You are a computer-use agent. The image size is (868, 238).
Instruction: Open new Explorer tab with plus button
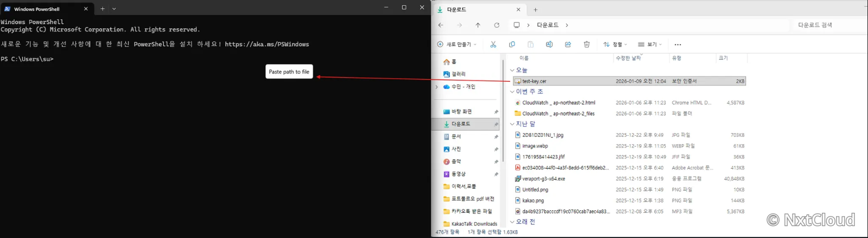pos(535,9)
